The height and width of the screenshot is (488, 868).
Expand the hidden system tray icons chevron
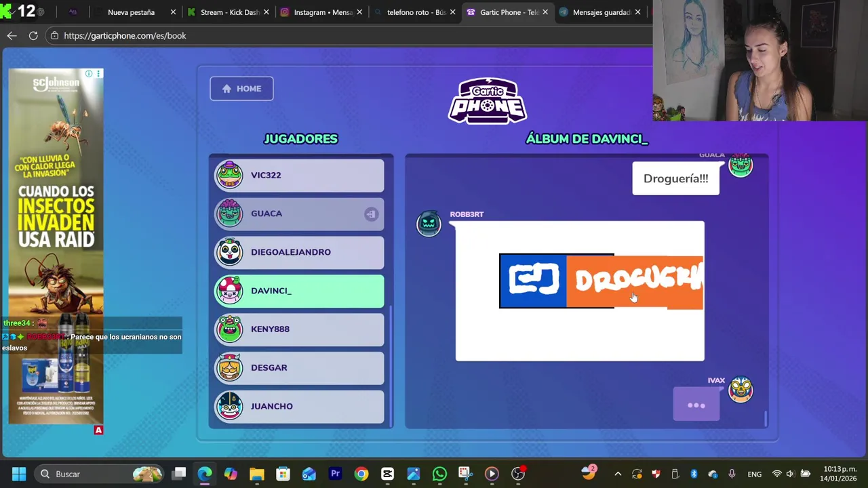pos(618,474)
